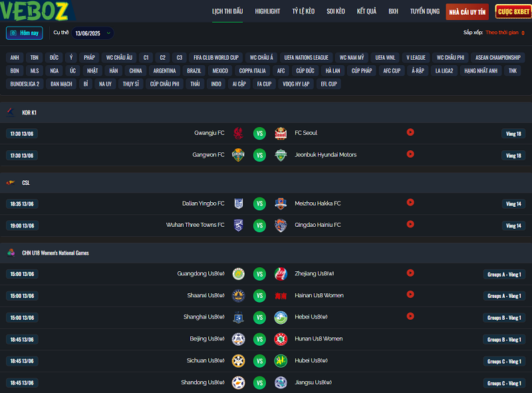Click the NHÀ CÁI UY TÍN button

coord(467,12)
